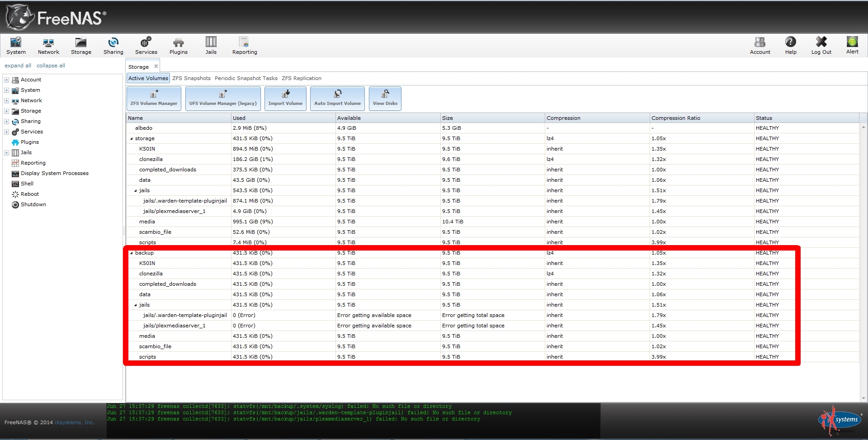Viewport: 868px width, 440px height.
Task: Collapse the backup volume row
Action: (132, 253)
